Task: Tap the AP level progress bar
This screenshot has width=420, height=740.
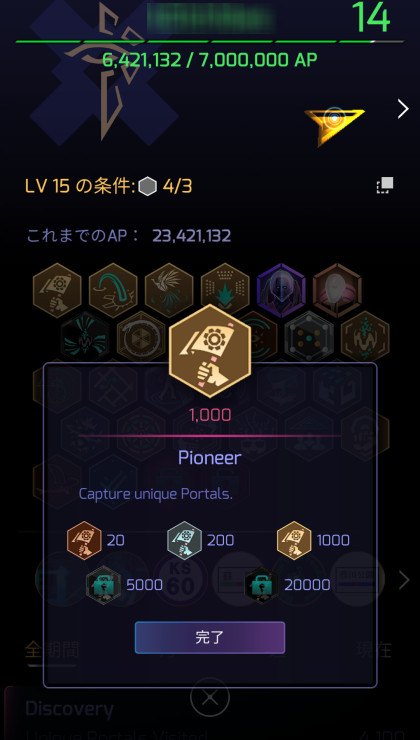Action: point(210,42)
